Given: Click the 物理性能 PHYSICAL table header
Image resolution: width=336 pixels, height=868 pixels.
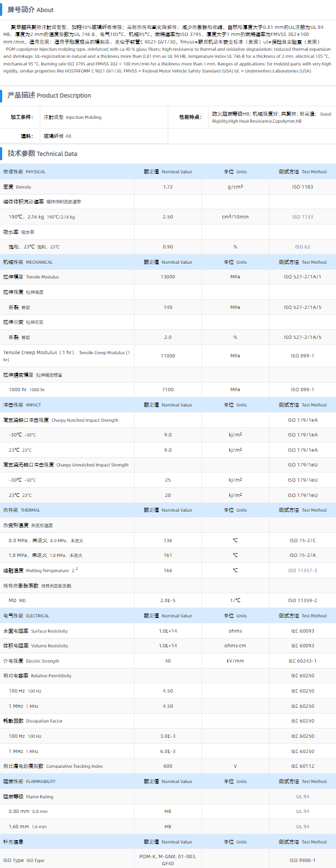Looking at the screenshot, I should [x=25, y=172].
